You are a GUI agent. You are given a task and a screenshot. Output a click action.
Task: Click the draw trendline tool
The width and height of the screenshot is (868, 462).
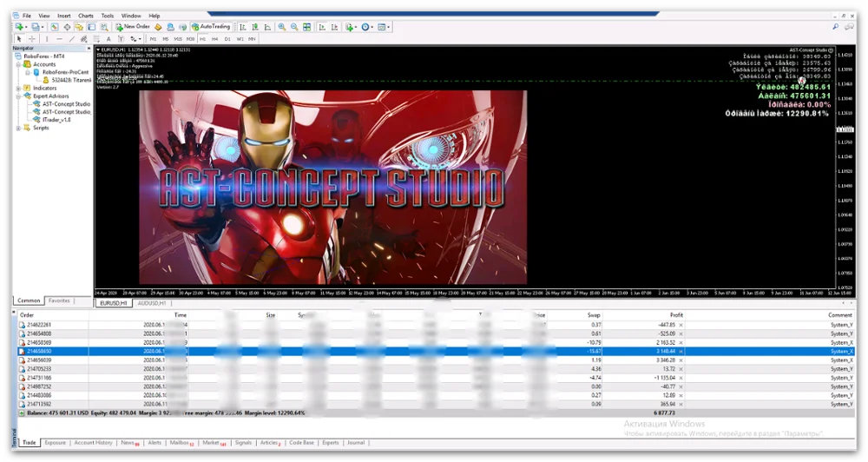click(71, 39)
